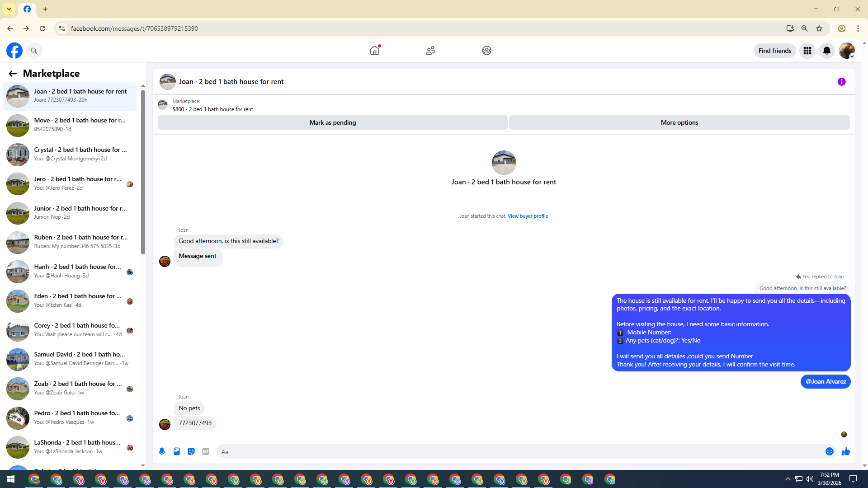Open the Home tab
The width and height of the screenshot is (868, 488).
(374, 51)
